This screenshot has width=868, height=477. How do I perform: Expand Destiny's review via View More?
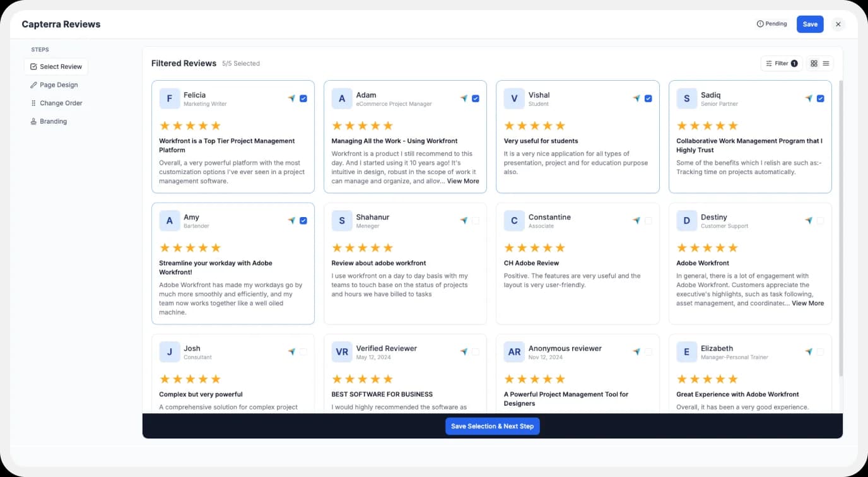(808, 303)
